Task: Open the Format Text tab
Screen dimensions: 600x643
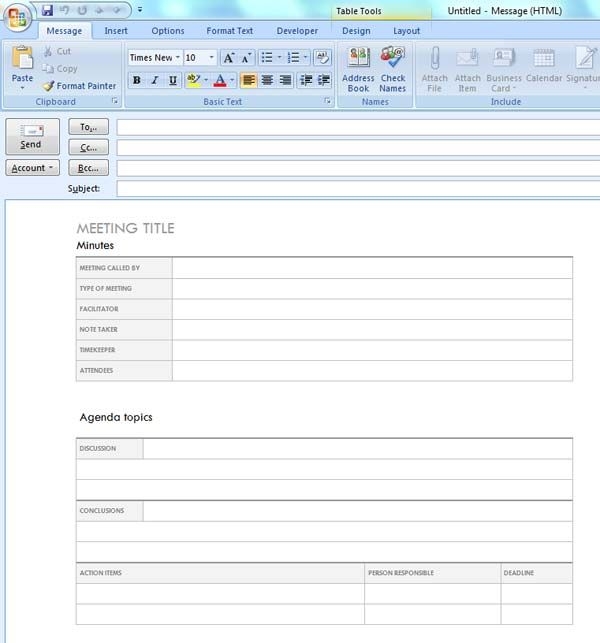Action: [229, 31]
